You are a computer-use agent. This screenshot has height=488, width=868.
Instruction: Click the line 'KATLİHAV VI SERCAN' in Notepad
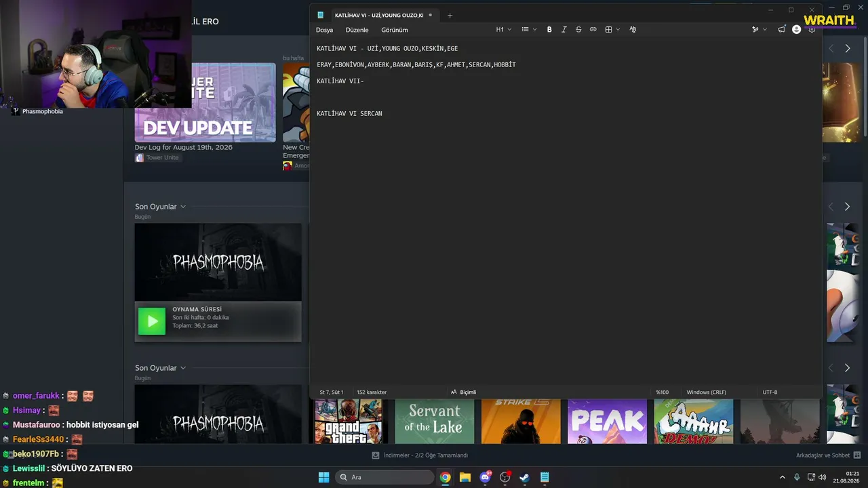[349, 114]
